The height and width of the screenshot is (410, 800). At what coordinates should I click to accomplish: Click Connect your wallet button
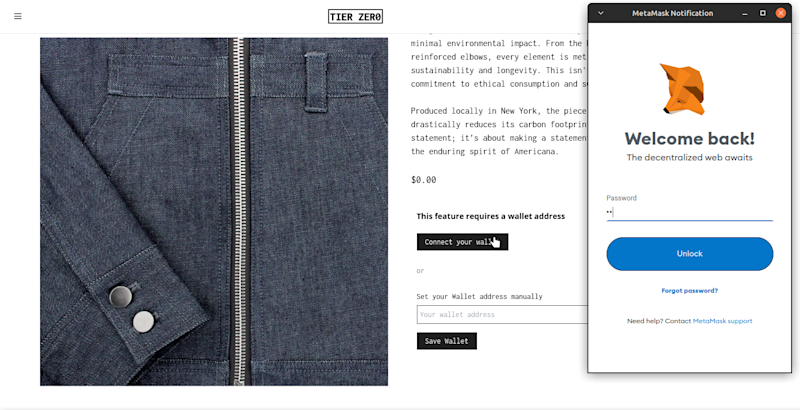point(462,242)
